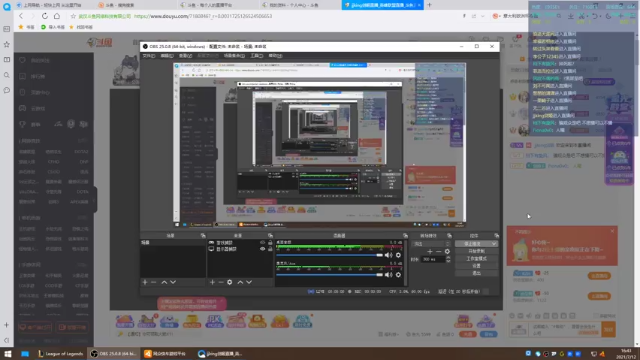The image size is (640, 360).
Task: Pop out the Sources dock
Action: 270,236
